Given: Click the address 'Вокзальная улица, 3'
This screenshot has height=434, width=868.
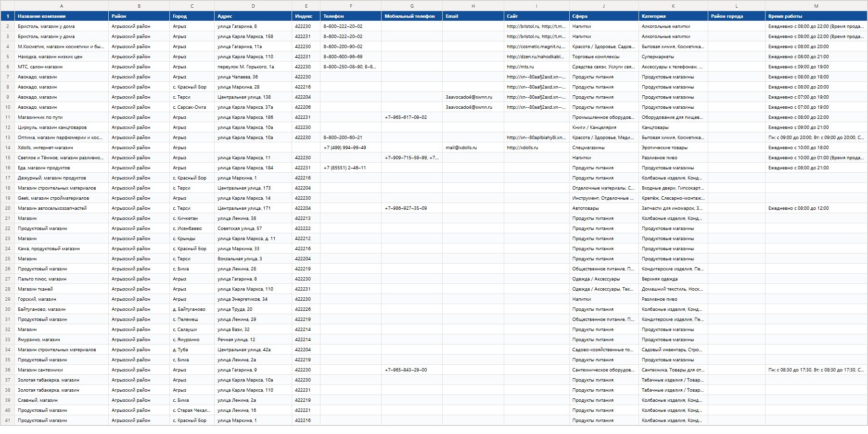Looking at the screenshot, I should click(253, 259).
